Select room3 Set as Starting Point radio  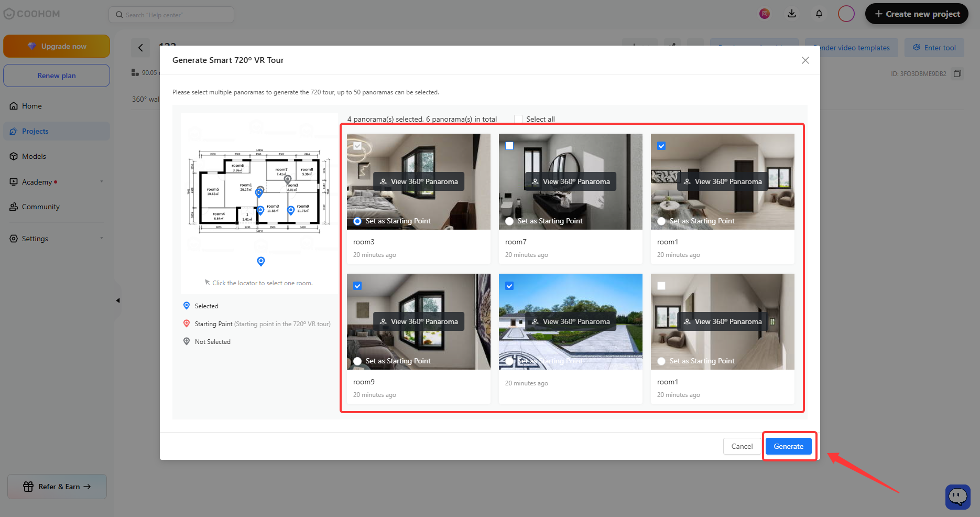tap(357, 221)
